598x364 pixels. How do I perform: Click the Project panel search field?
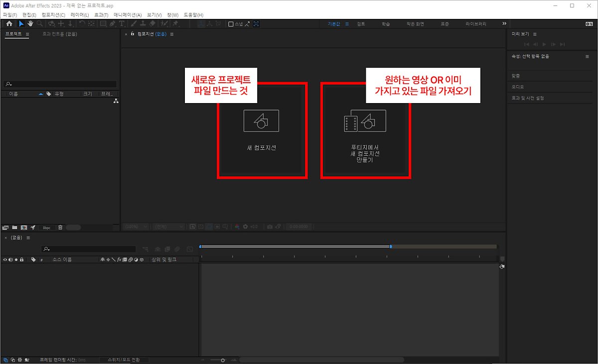coord(62,84)
